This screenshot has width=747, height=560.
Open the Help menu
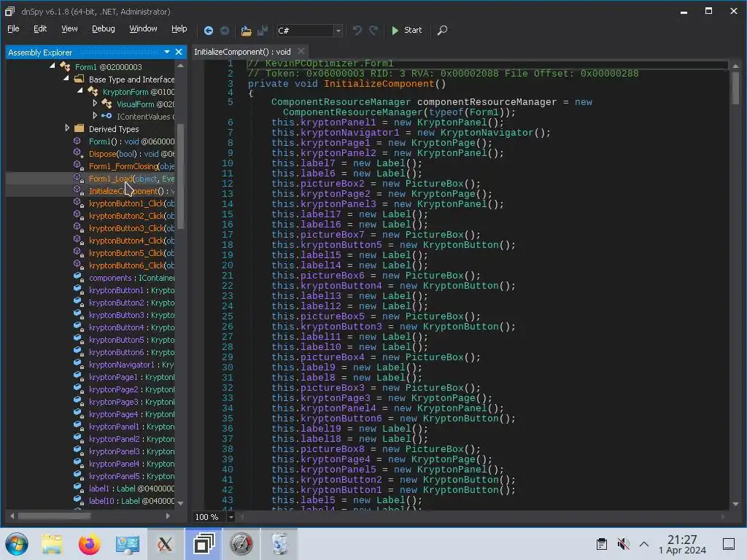(179, 28)
